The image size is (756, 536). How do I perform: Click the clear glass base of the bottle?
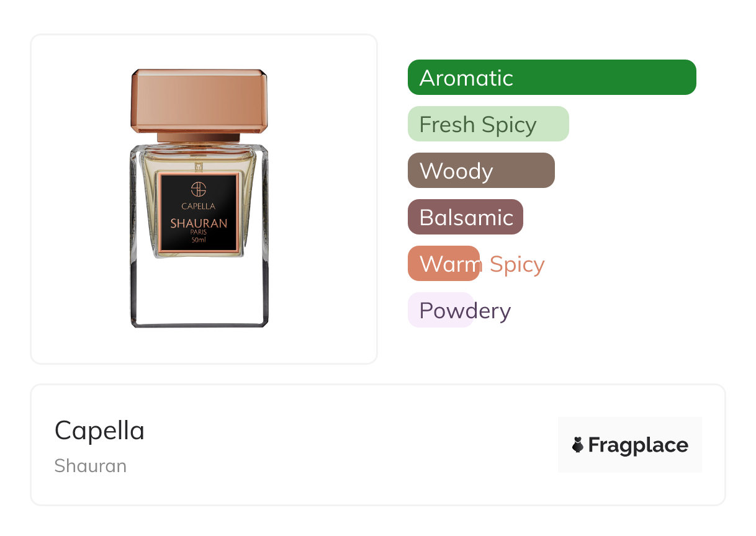199,292
